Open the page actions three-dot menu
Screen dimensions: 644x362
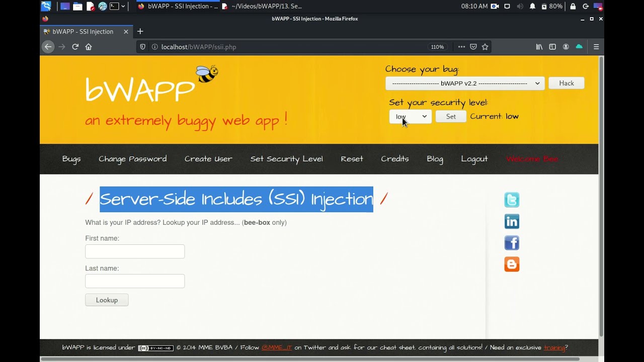point(461,47)
